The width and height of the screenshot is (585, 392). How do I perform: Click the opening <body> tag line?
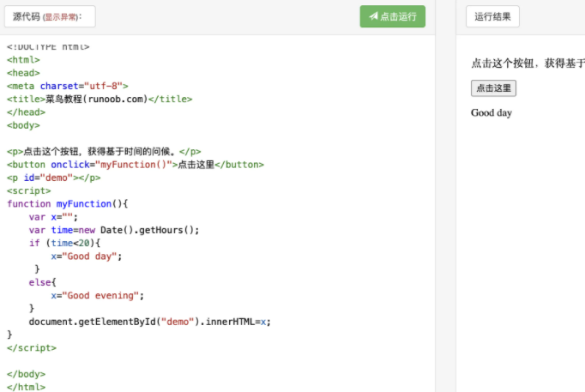point(23,125)
